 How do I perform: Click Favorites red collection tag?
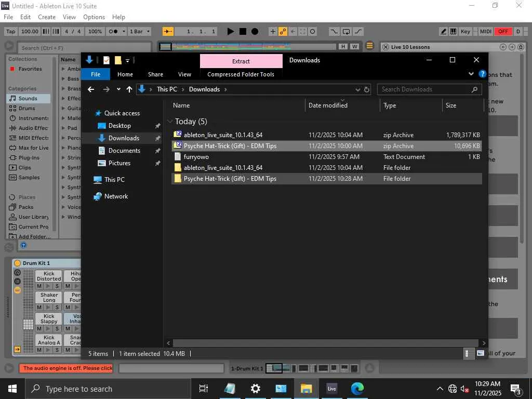pyautogui.click(x=26, y=69)
